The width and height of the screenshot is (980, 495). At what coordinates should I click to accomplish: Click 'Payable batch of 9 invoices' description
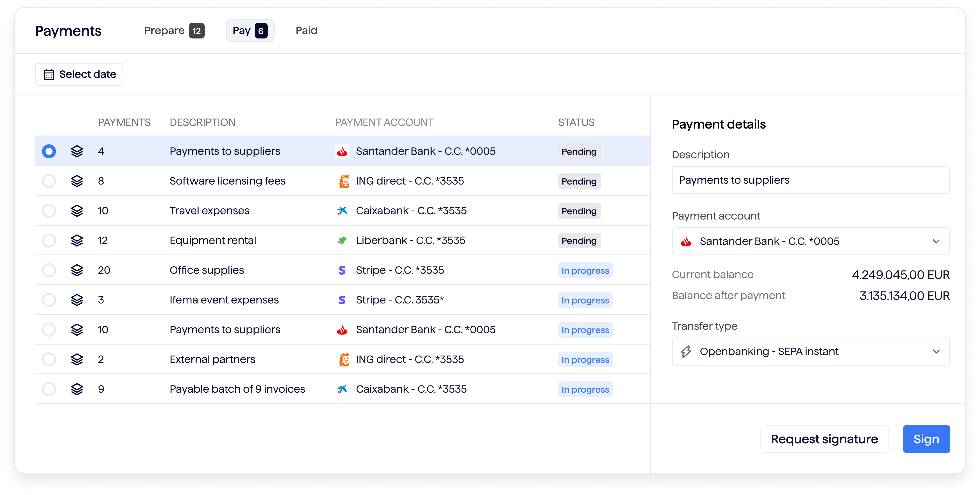237,389
